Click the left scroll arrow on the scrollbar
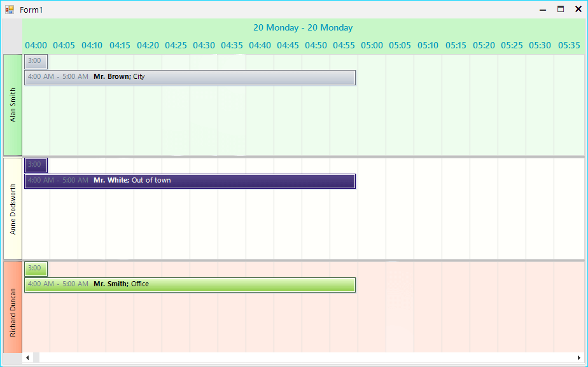 coord(27,357)
